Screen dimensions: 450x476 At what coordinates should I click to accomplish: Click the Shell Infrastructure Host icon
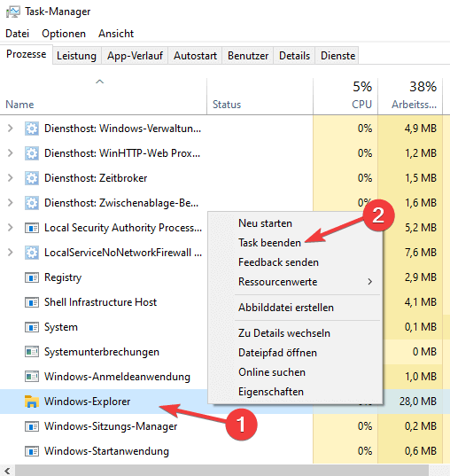[32, 302]
